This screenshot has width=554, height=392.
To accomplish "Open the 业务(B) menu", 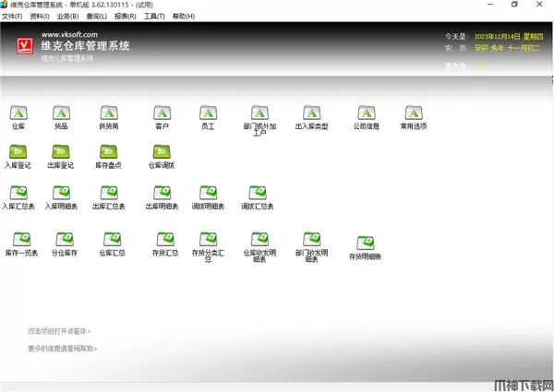I will [67, 17].
